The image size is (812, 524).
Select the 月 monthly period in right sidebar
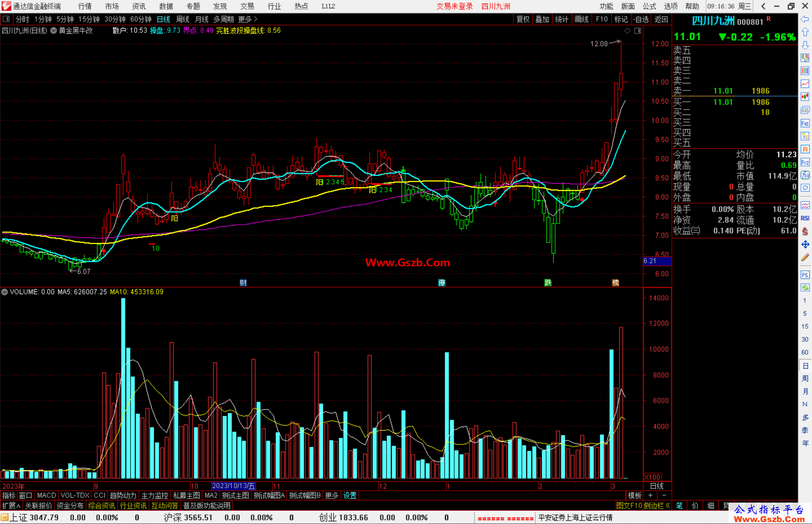pos(805,391)
